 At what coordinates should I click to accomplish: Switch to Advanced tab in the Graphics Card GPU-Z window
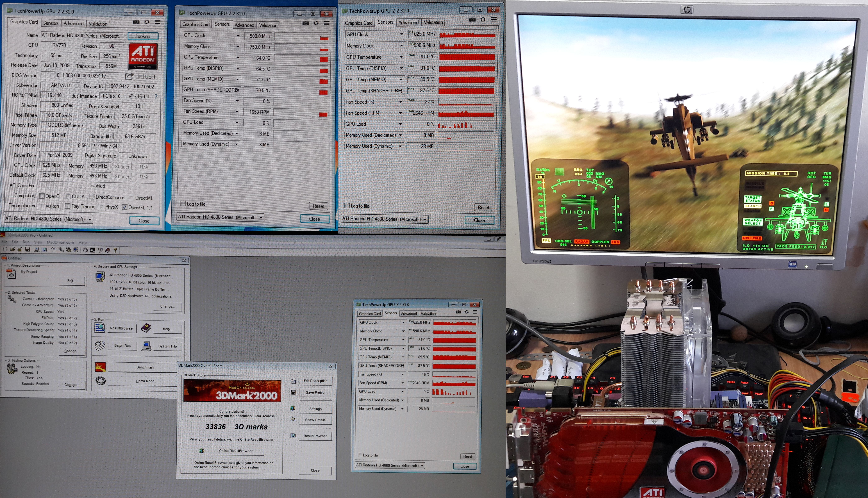coord(74,23)
